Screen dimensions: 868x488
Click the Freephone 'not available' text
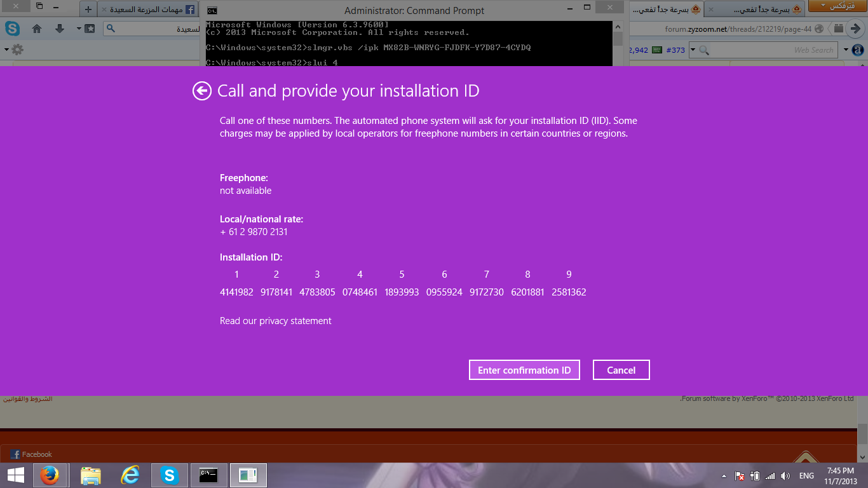pos(245,191)
